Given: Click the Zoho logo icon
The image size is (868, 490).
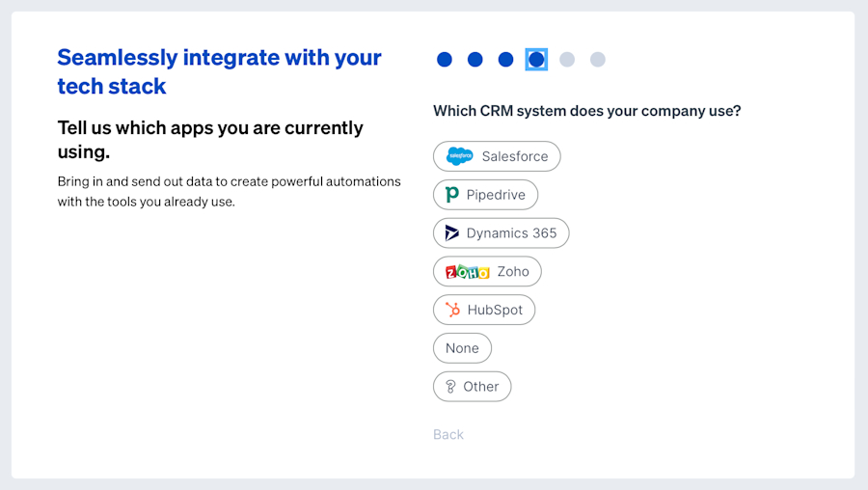Looking at the screenshot, I should point(468,272).
